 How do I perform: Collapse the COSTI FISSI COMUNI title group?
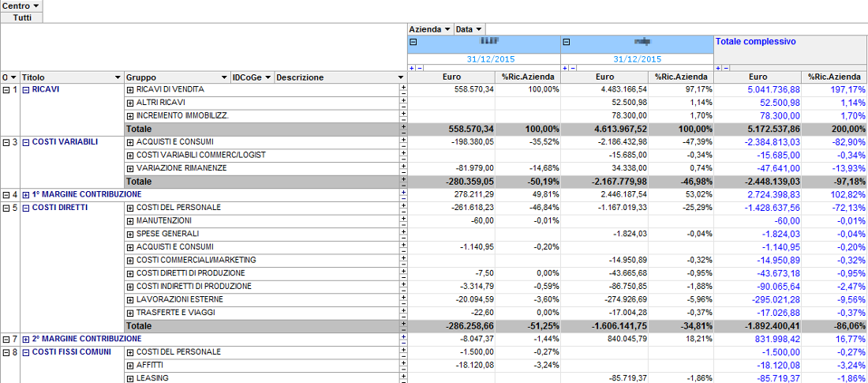tap(26, 352)
